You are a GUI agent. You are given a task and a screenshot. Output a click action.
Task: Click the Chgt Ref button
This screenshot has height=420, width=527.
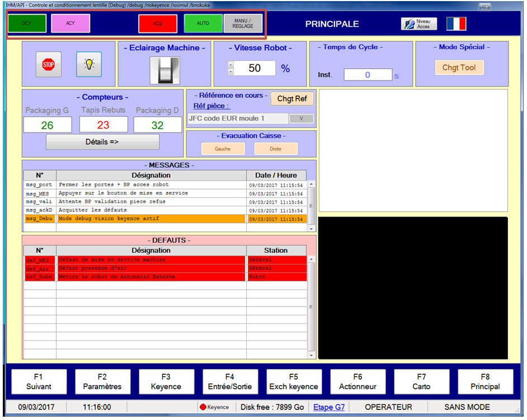point(292,99)
